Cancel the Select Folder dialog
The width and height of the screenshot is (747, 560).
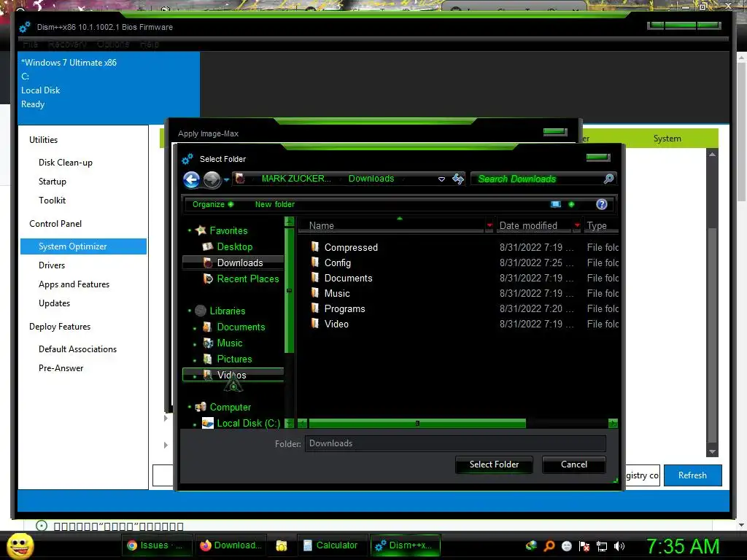click(x=573, y=464)
